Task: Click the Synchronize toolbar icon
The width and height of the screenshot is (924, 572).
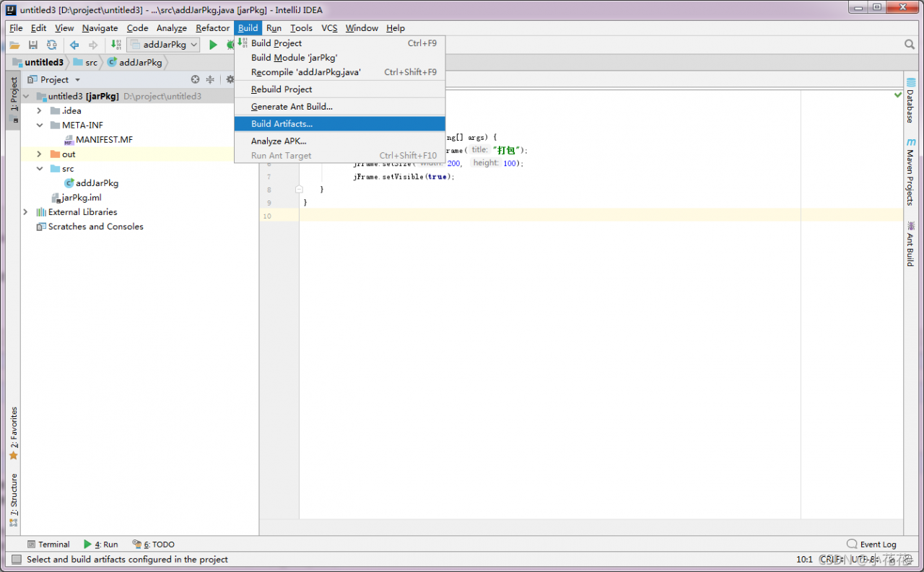Action: tap(51, 45)
